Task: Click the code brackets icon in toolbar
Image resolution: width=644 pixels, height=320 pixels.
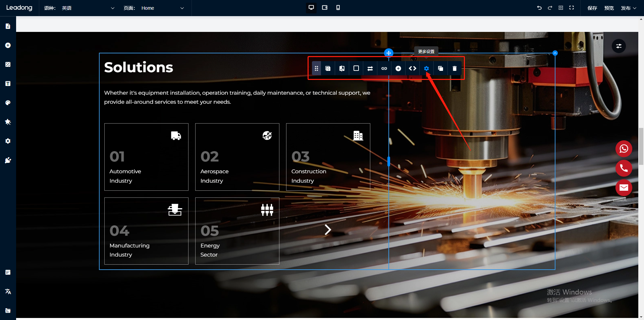Action: click(412, 68)
